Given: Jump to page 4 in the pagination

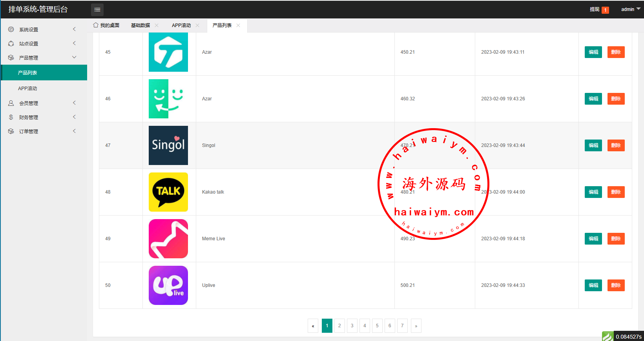Looking at the screenshot, I should [x=365, y=326].
